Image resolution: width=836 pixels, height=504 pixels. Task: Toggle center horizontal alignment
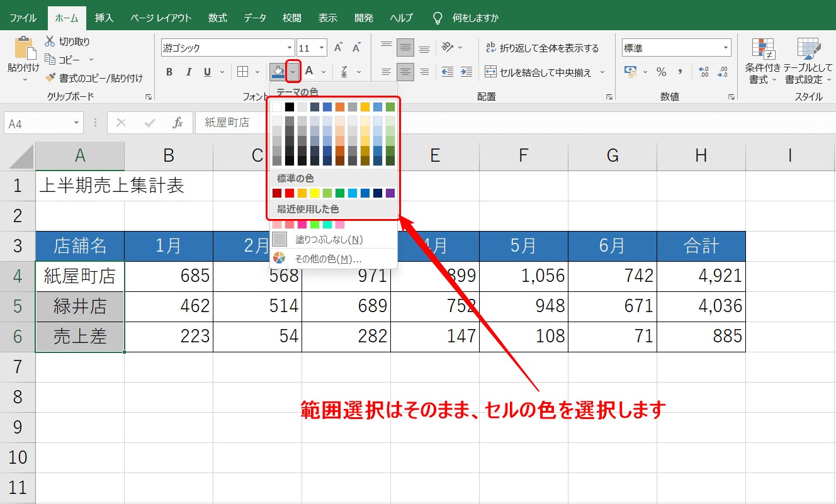tap(405, 72)
